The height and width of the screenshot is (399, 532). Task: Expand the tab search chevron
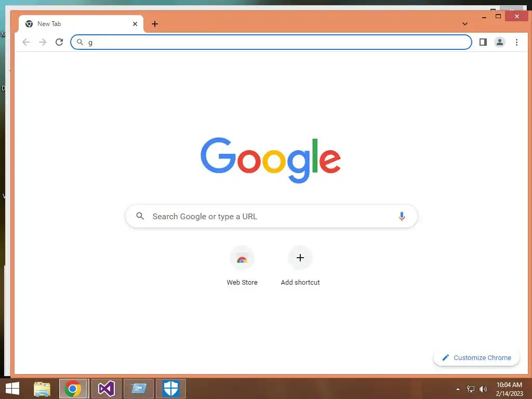click(x=465, y=24)
